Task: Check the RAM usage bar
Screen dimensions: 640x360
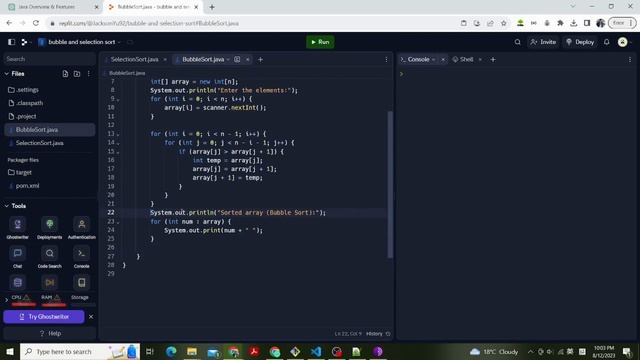Action: (53, 304)
